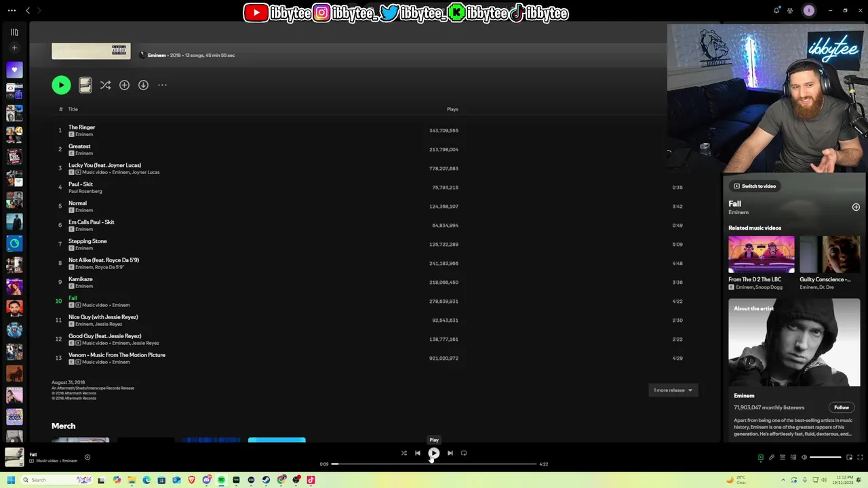This screenshot has width=868, height=488.
Task: Click Eminem name in About the artist card
Action: click(744, 396)
